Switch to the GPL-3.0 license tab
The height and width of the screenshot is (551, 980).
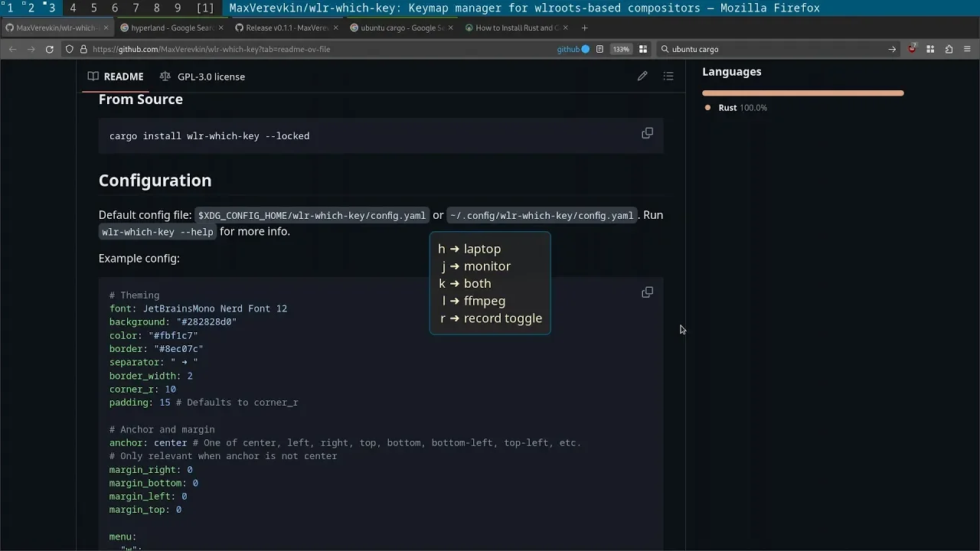(202, 77)
